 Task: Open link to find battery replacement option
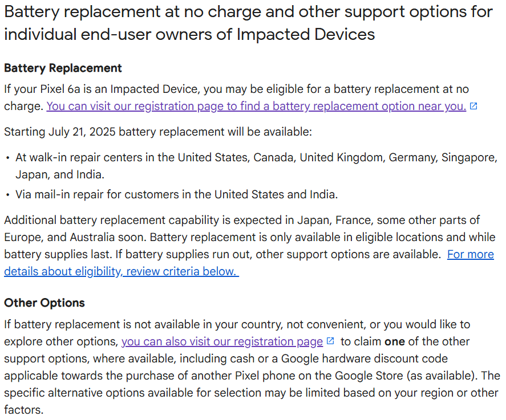tap(256, 106)
